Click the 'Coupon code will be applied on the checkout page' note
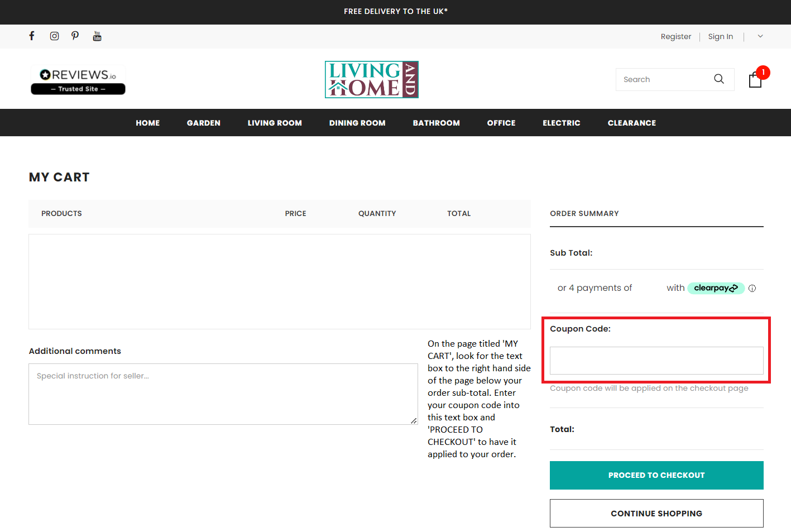The width and height of the screenshot is (791, 532). pyautogui.click(x=649, y=388)
